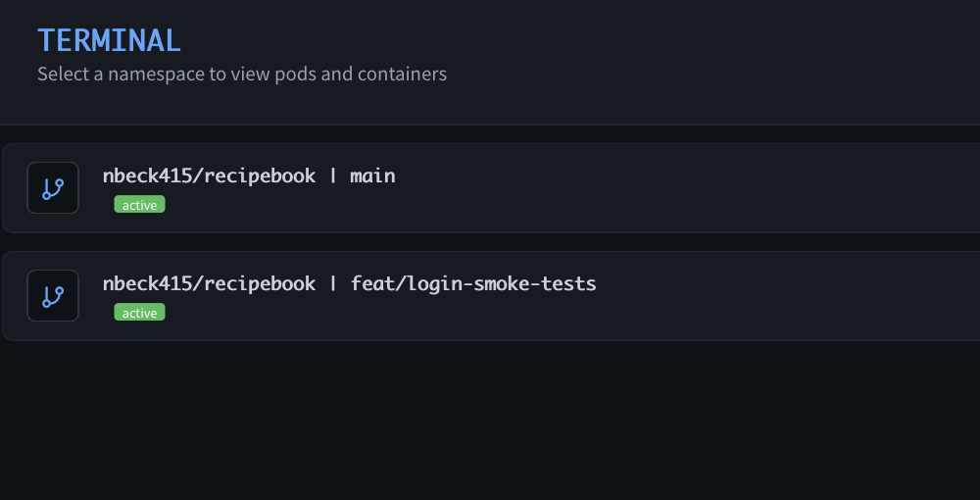Select the "feat/login-smoke-tests" branch name text
The image size is (980, 500).
tap(473, 284)
